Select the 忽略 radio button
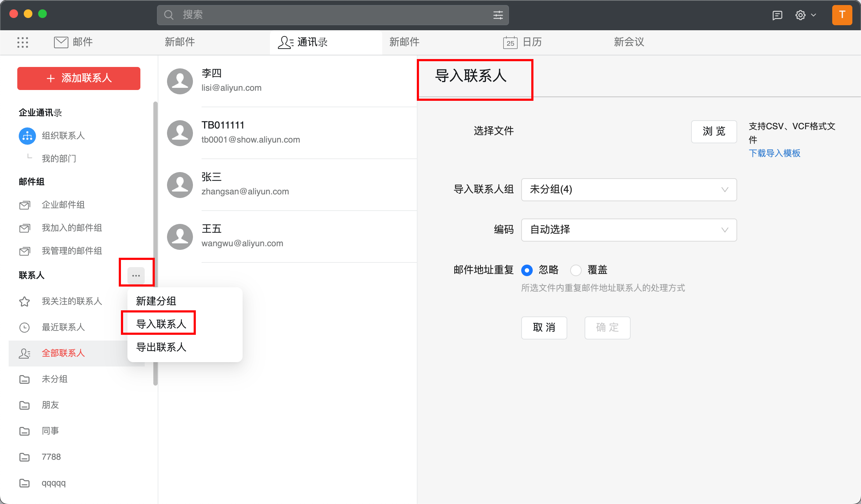This screenshot has width=861, height=504. pyautogui.click(x=527, y=270)
